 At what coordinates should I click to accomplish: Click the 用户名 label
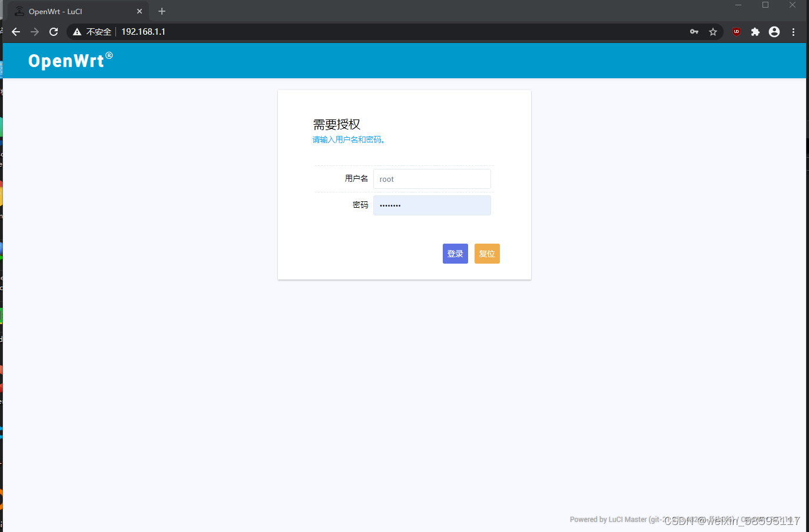pyautogui.click(x=356, y=178)
